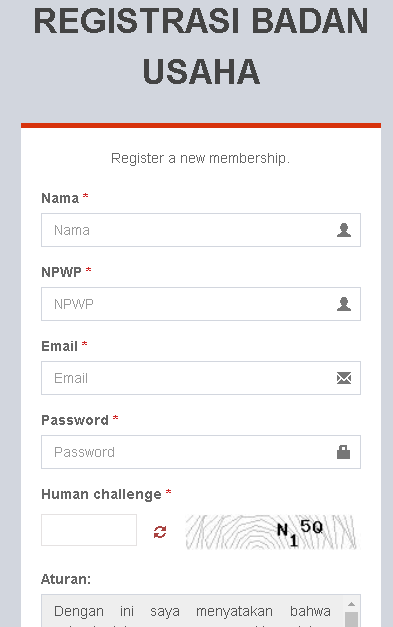Click the captcha image showing N150

pos(271,532)
